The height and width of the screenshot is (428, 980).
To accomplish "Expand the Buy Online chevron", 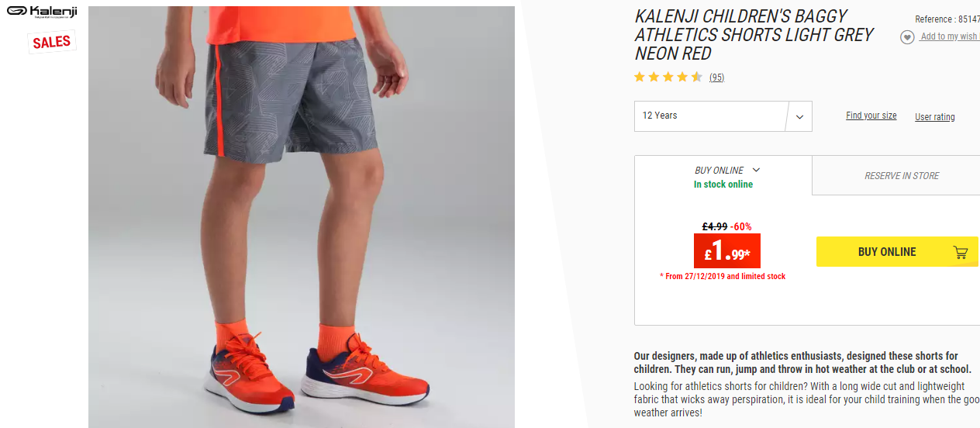I will [x=756, y=170].
